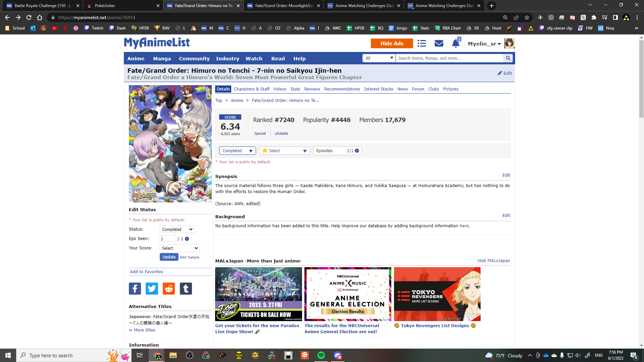This screenshot has width=644, height=362.
Task: Click the Visit MALxJapan link
Action: pyautogui.click(x=494, y=261)
